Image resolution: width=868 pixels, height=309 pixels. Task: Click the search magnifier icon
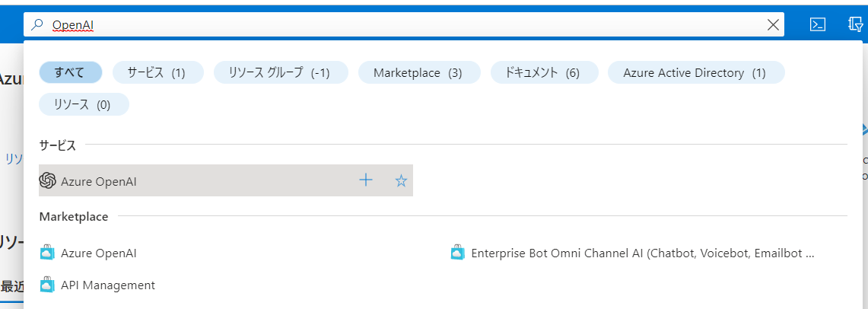tap(37, 24)
